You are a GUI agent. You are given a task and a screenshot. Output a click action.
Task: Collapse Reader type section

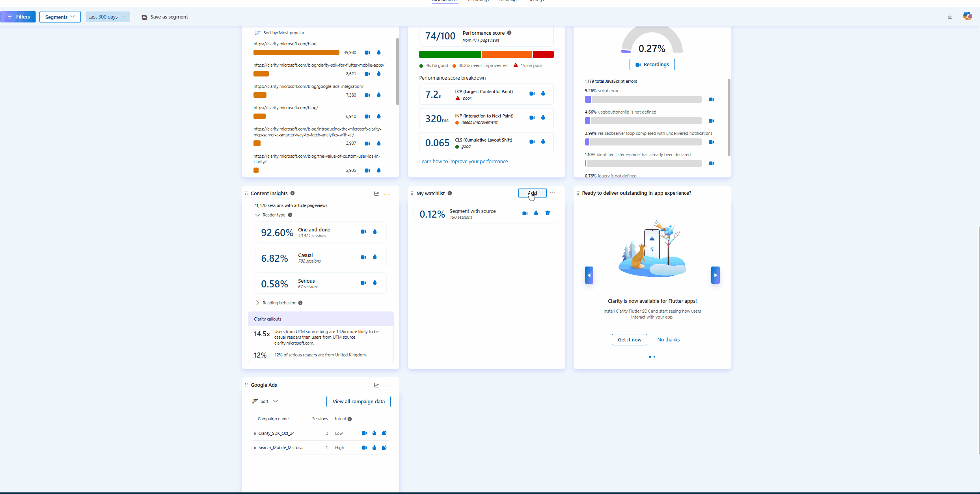[x=258, y=215]
